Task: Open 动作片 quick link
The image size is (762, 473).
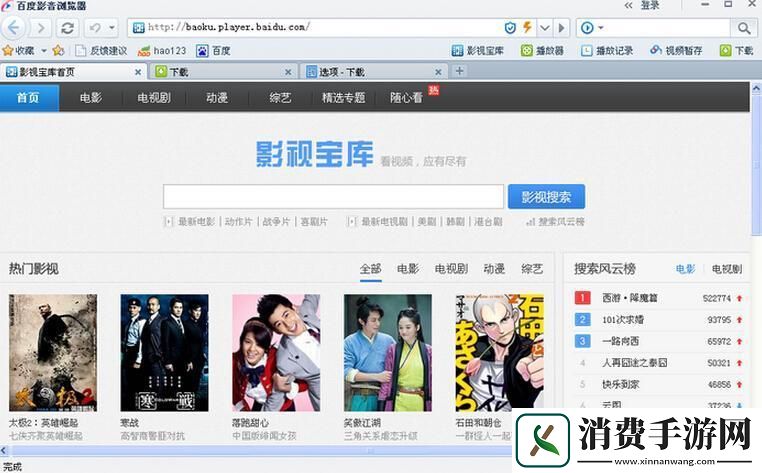Action: pyautogui.click(x=238, y=222)
